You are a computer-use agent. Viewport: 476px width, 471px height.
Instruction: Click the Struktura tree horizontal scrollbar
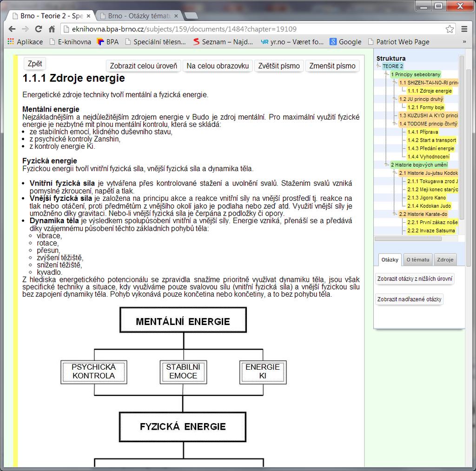click(x=408, y=239)
